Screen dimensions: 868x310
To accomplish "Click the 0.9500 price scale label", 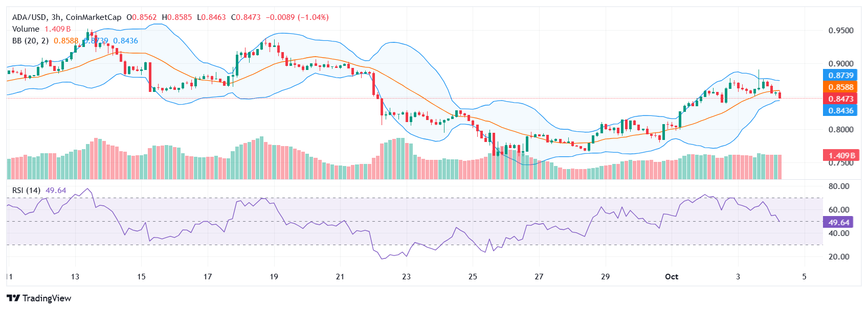I will pos(840,31).
